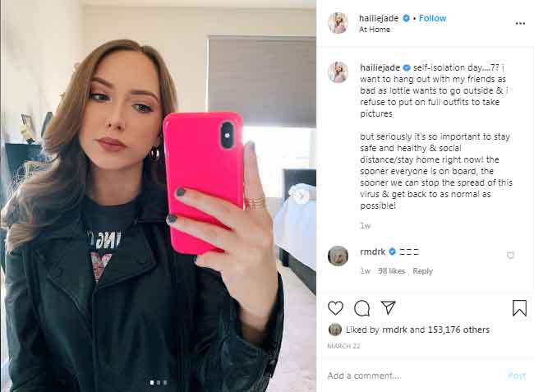Open hailiejade profile picture in header
The height and width of the screenshot is (392, 534).
click(338, 23)
